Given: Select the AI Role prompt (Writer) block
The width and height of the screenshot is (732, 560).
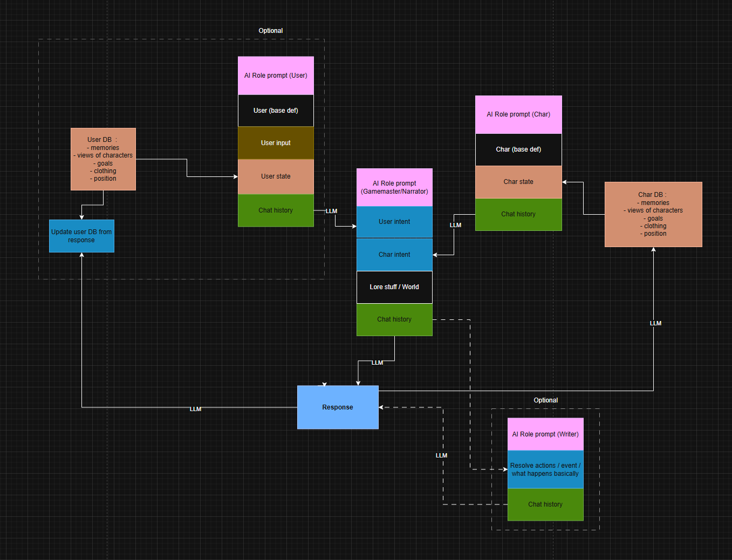Looking at the screenshot, I should pos(545,434).
